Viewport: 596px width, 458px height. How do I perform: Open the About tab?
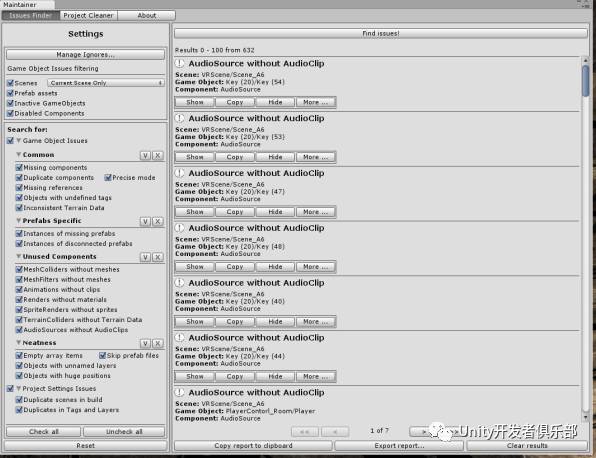(x=147, y=15)
